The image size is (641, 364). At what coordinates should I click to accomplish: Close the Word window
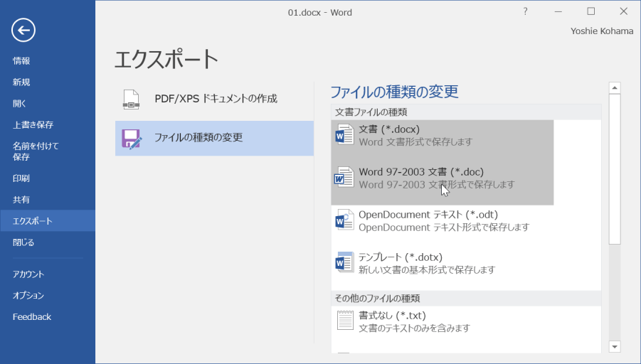623,11
